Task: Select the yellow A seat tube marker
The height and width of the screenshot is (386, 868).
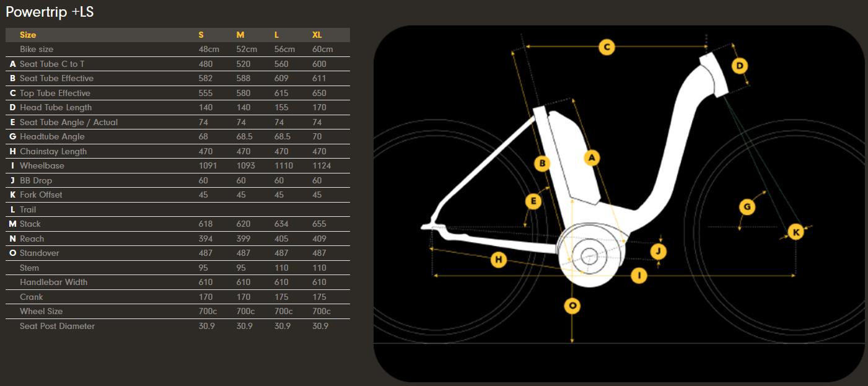Action: (592, 158)
